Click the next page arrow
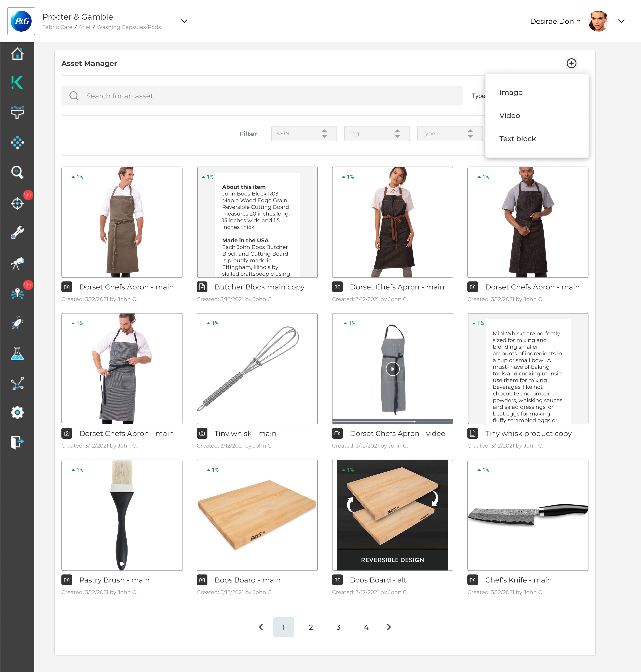This screenshot has height=672, width=641. pyautogui.click(x=389, y=627)
